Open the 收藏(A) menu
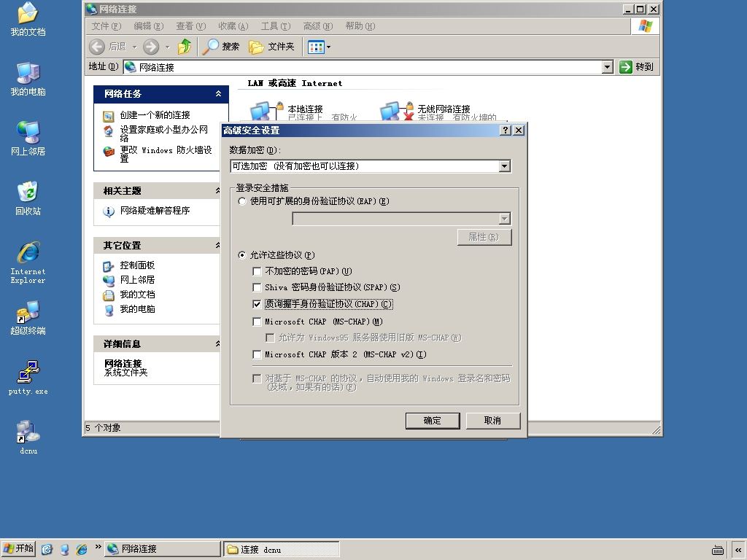Screen dimensions: 747x560 [x=233, y=26]
